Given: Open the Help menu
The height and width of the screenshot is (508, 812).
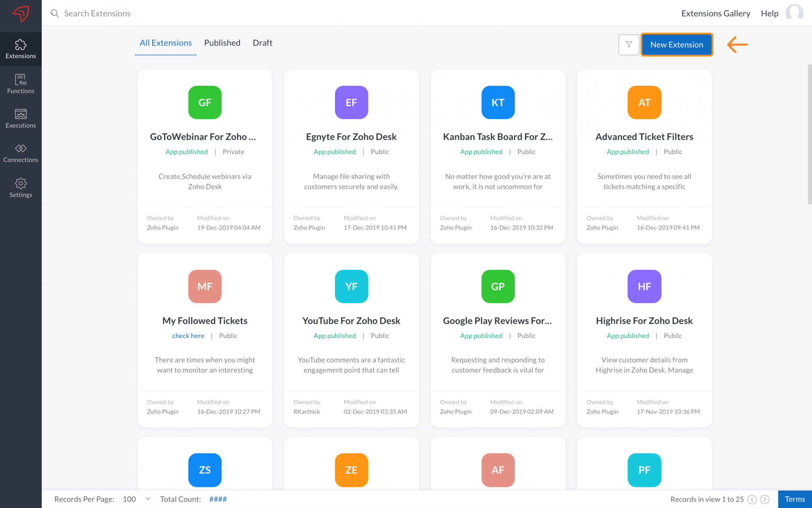Looking at the screenshot, I should pyautogui.click(x=769, y=13).
